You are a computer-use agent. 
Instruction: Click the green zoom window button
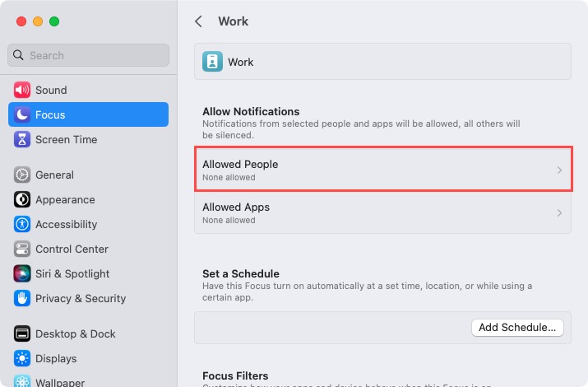pos(54,21)
